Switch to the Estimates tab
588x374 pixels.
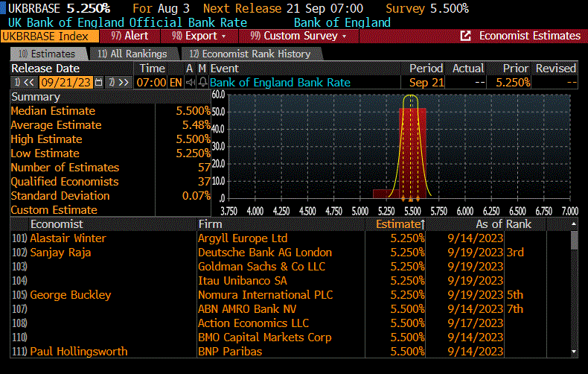coord(47,54)
